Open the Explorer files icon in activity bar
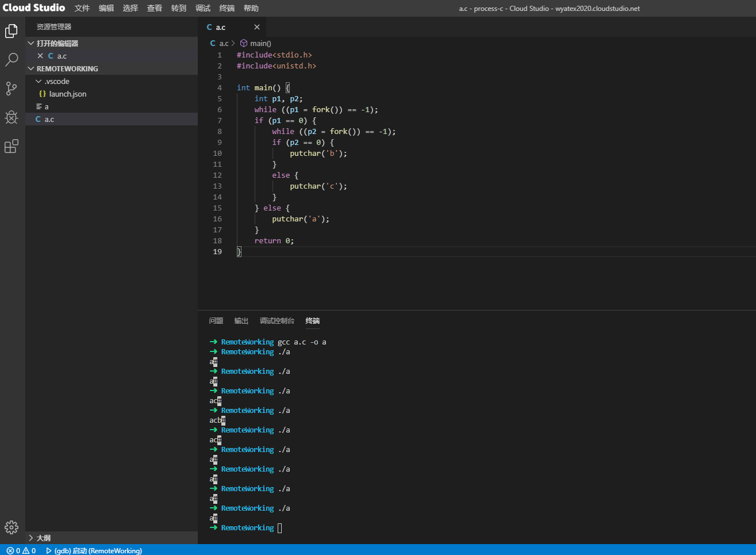Image resolution: width=756 pixels, height=555 pixels. [x=11, y=31]
